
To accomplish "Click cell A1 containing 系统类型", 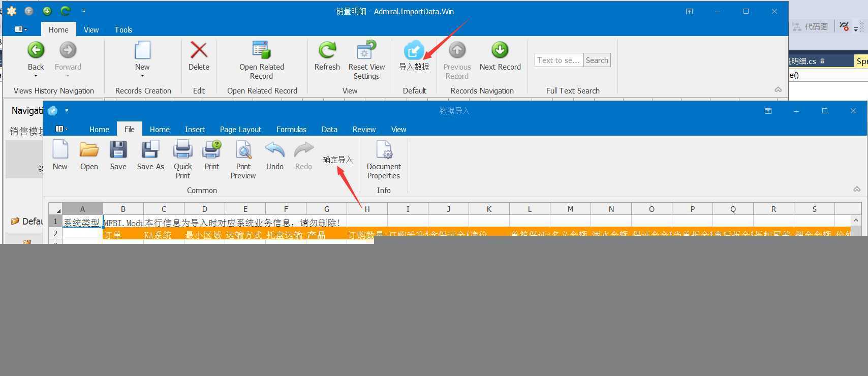I will (82, 222).
